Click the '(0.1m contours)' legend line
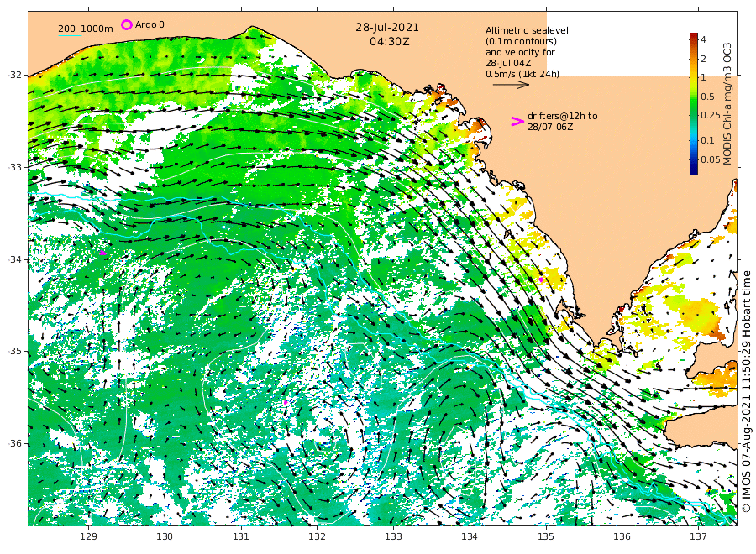The height and width of the screenshot is (554, 756). pos(521,41)
